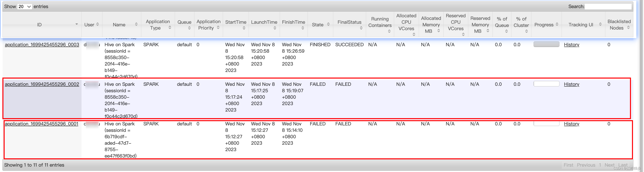Sort by Reserved Memory MB sort icon

488,31
